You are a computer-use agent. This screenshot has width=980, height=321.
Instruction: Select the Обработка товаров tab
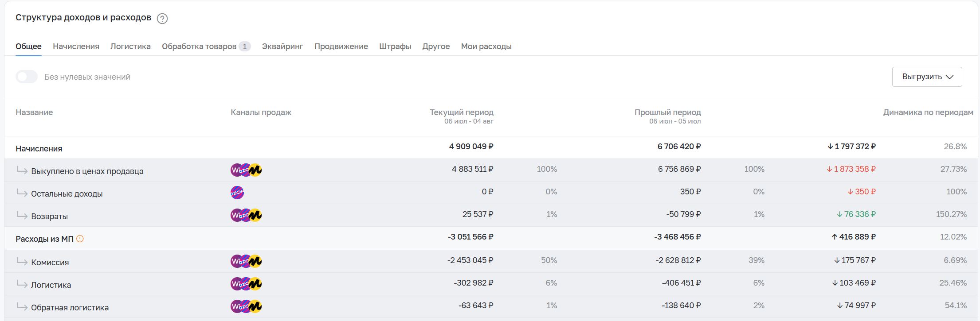tap(206, 46)
